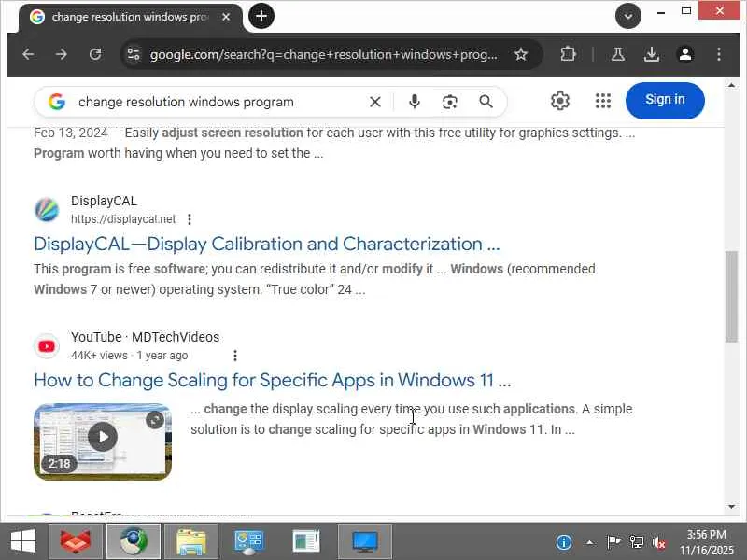The height and width of the screenshot is (560, 747).
Task: Click the '44K+ views · 1 year ago' text
Action: pos(130,356)
